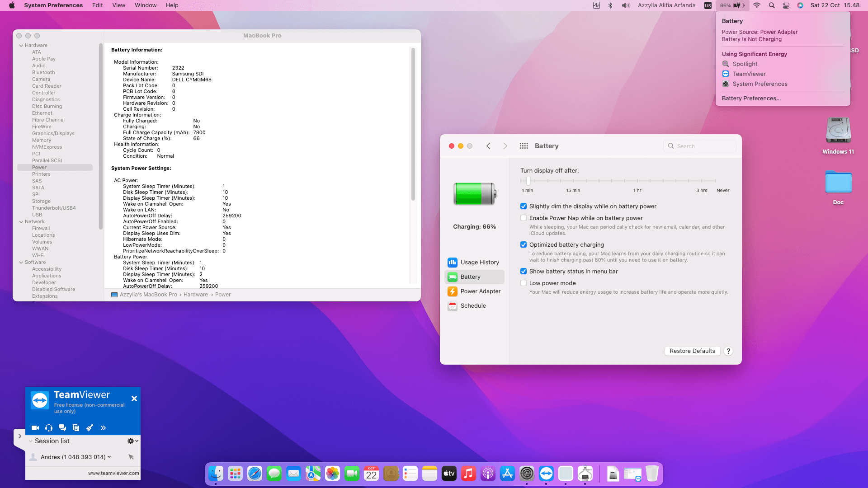
Task: Click the remote control cursor icon for Andres
Action: (131, 457)
